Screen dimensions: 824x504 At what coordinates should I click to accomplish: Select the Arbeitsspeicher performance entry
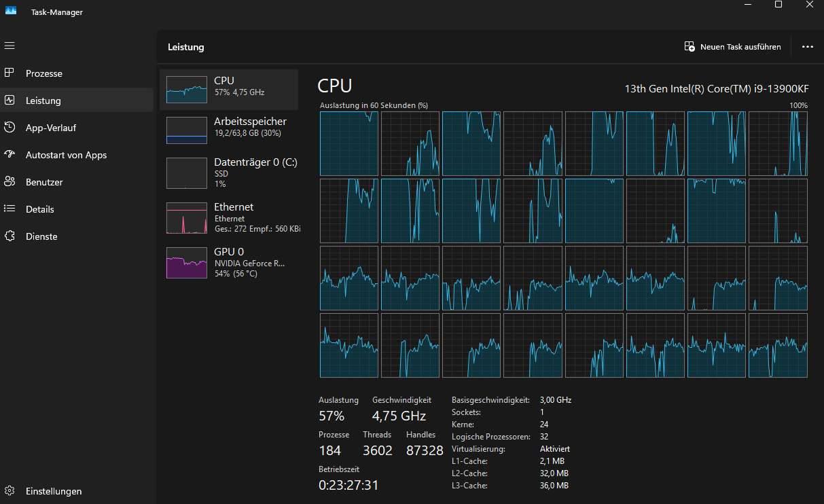pos(229,130)
